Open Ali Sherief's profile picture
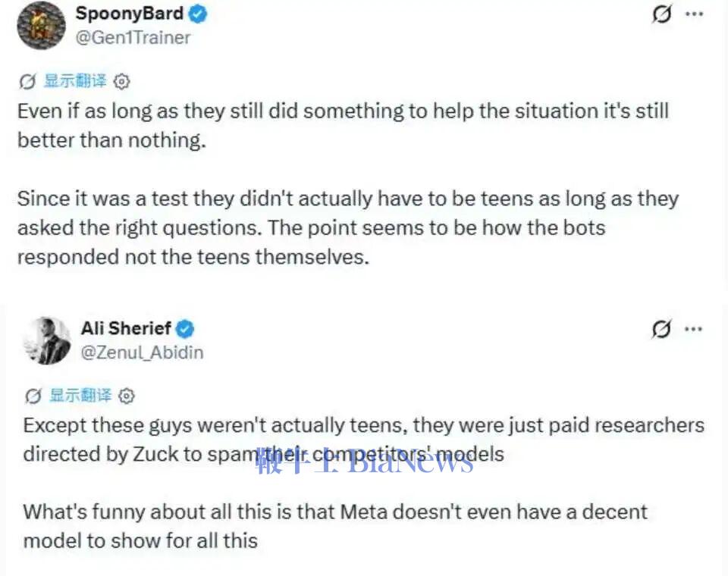Viewport: 728px width, 576px height. 46,340
